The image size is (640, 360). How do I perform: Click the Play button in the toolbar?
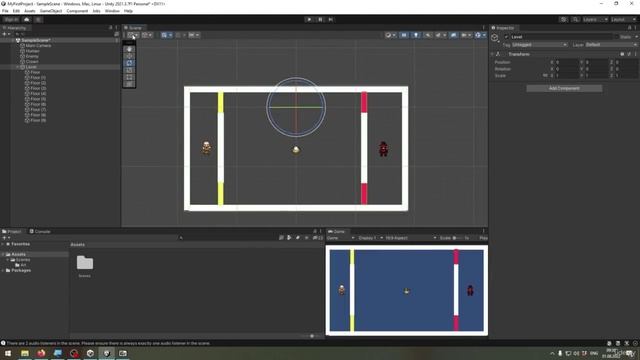309,19
